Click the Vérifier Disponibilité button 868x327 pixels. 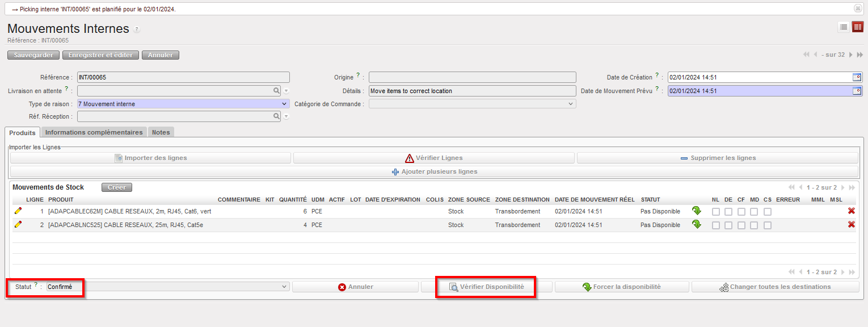click(486, 287)
